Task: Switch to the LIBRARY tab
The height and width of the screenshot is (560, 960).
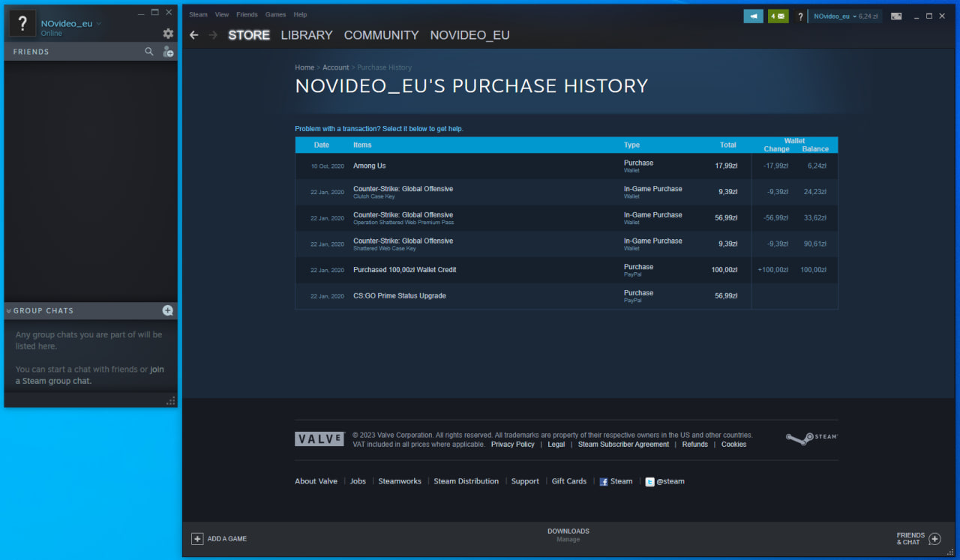Action: 307,35
